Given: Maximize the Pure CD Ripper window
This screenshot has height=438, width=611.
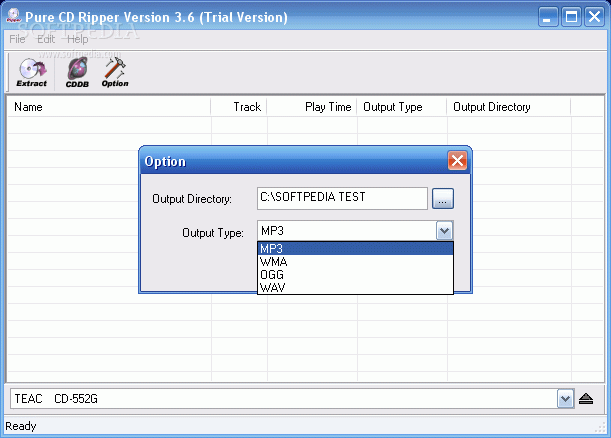Looking at the screenshot, I should pos(571,17).
